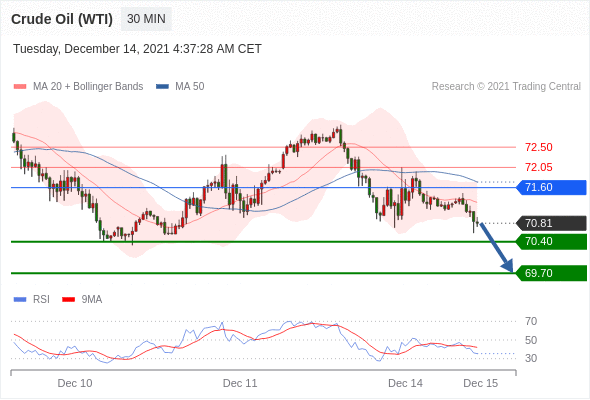
Task: Click the RSI legend color swatch
Action: 20,300
